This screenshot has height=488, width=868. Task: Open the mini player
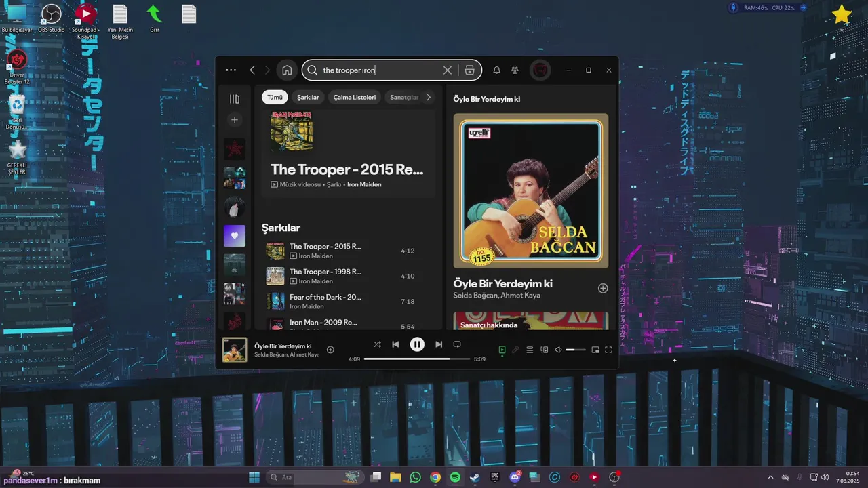(x=595, y=350)
